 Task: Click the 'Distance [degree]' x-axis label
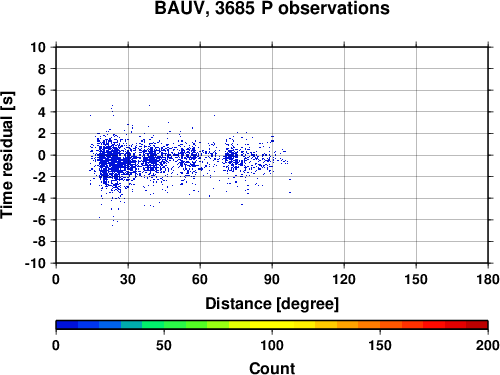[x=272, y=304]
